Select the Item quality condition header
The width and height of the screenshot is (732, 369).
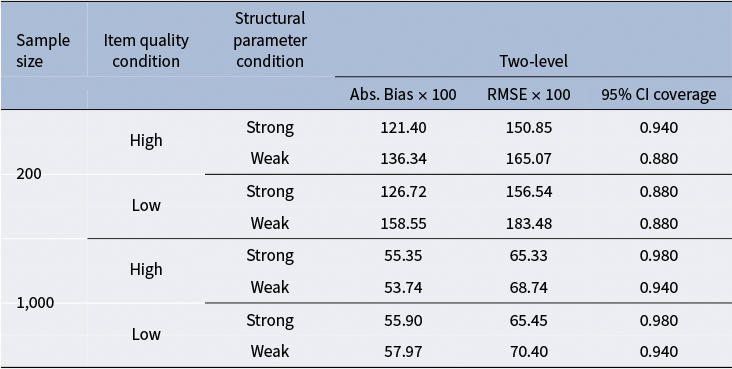coord(146,50)
